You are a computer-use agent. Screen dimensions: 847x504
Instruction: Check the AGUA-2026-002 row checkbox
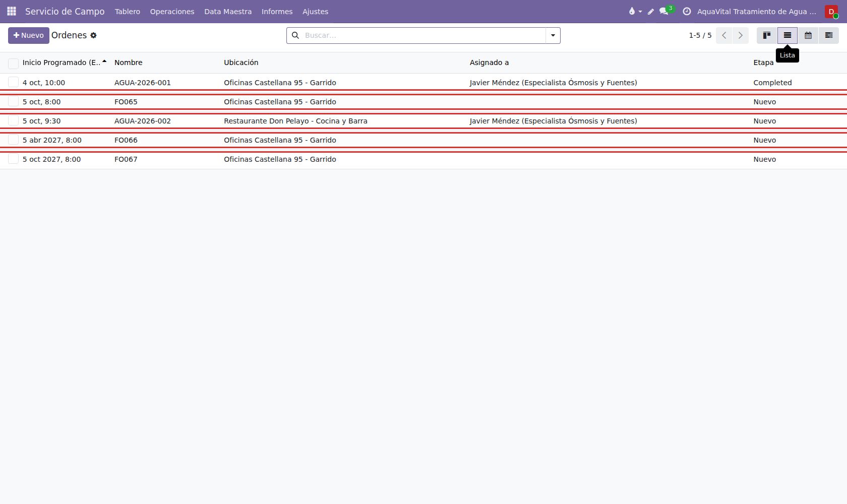click(x=13, y=120)
